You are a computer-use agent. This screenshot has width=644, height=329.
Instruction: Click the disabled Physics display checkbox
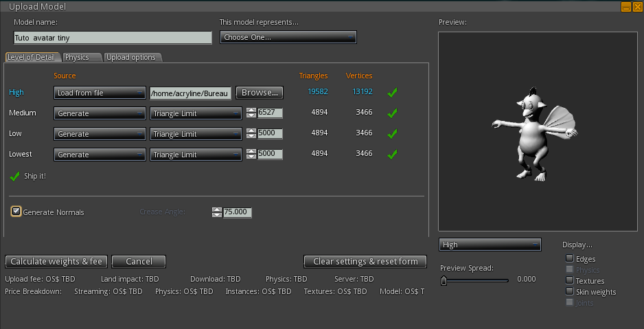(570, 269)
